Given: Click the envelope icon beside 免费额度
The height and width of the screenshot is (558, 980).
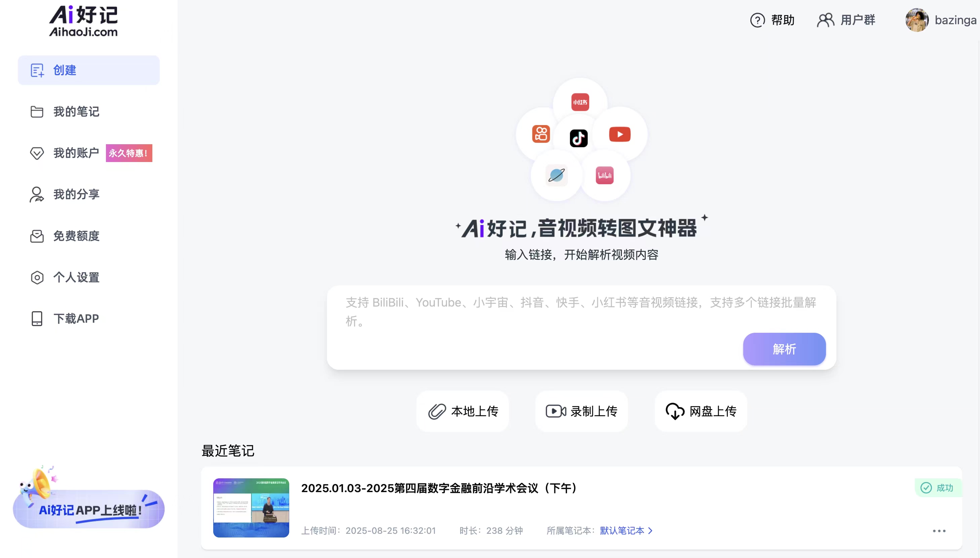Looking at the screenshot, I should point(37,236).
